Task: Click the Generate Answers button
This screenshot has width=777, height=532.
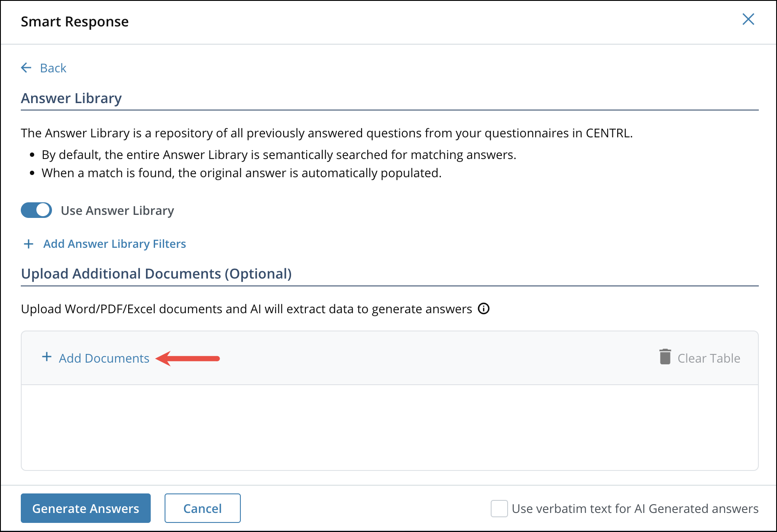Action: click(85, 508)
